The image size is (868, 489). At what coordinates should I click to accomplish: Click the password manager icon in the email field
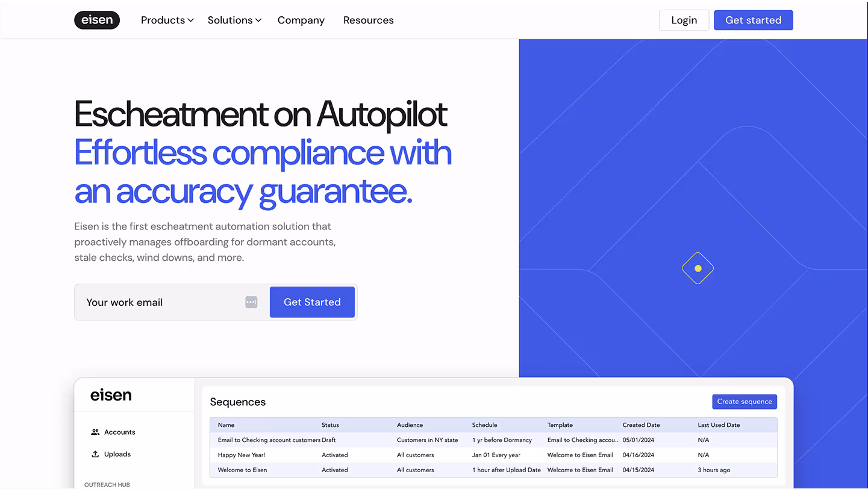(x=251, y=302)
